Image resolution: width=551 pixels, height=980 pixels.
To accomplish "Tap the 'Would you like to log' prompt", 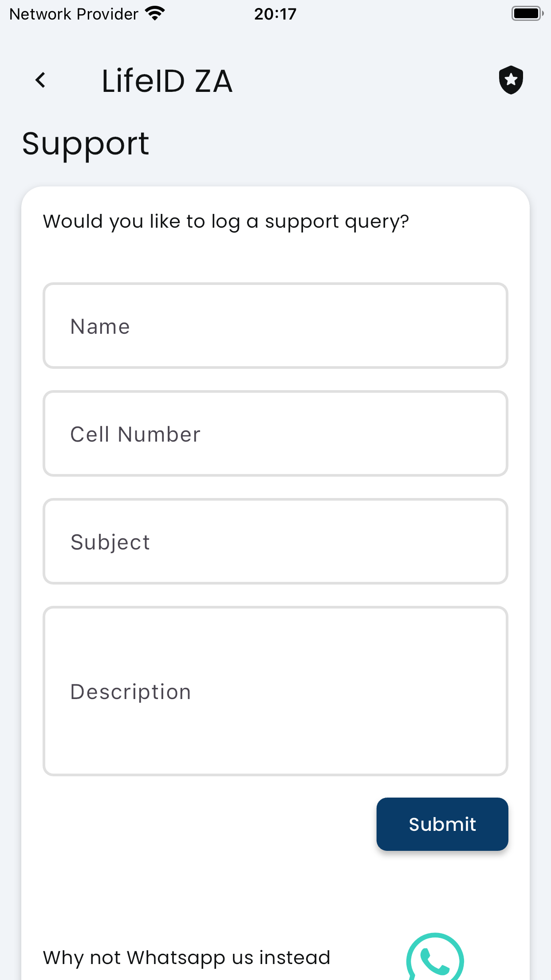I will tap(226, 221).
